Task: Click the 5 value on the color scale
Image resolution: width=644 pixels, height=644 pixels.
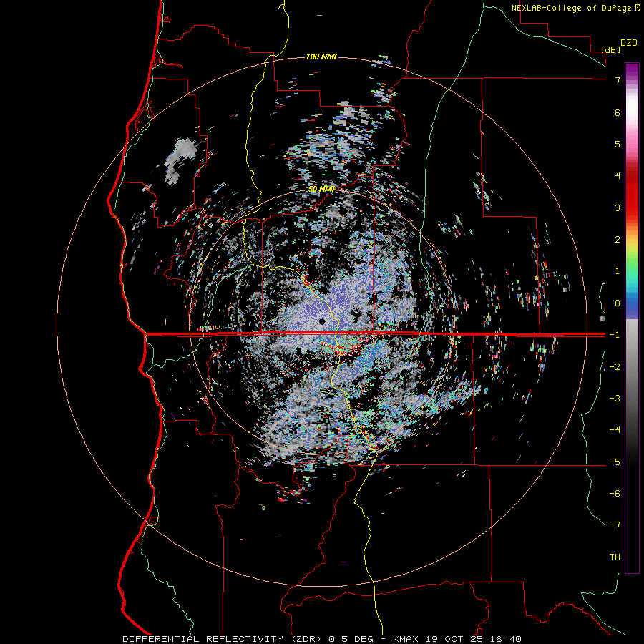Action: tap(618, 144)
